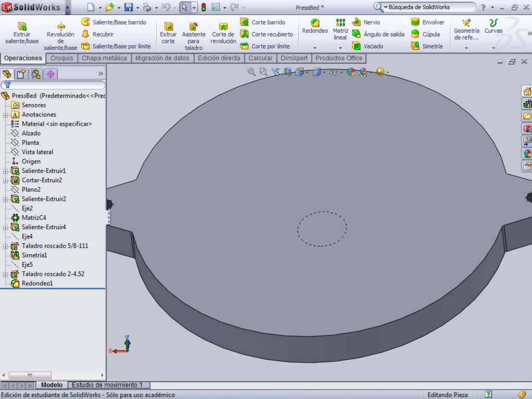
Task: Open the ConfigurationManager tab icon
Action: pyautogui.click(x=36, y=74)
